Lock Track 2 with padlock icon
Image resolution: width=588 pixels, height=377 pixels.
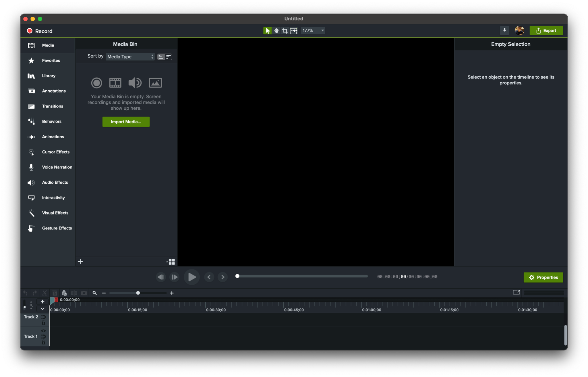43,323
